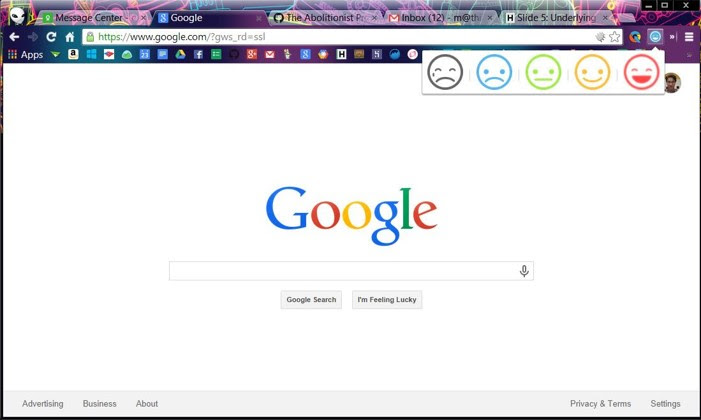Start voice search with microphone icon
The image size is (701, 420).
[524, 271]
